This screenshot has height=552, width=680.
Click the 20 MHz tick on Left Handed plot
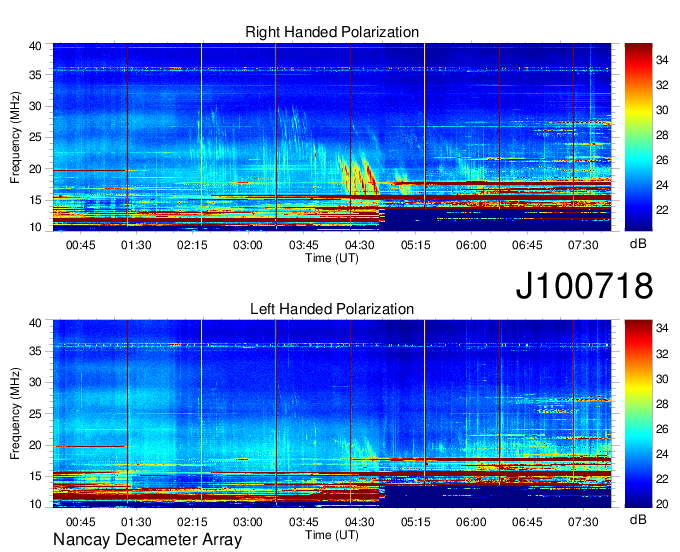[35, 445]
